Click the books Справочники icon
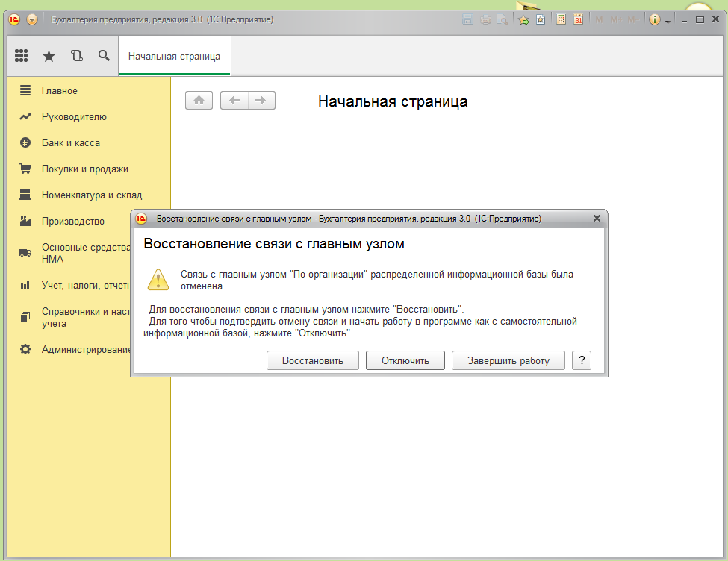Viewport: 728px width, 561px height. [25, 317]
